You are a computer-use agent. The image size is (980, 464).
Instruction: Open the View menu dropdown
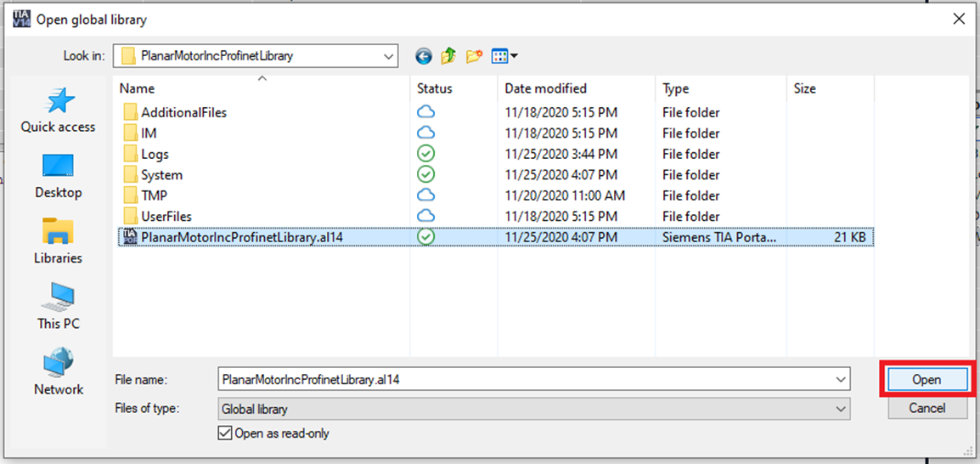pyautogui.click(x=505, y=56)
